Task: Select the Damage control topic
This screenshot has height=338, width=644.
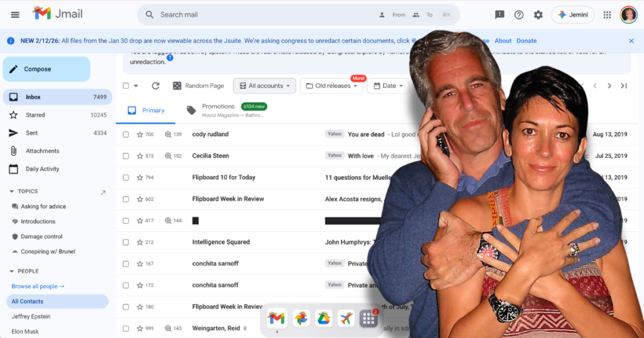Action: 42,237
